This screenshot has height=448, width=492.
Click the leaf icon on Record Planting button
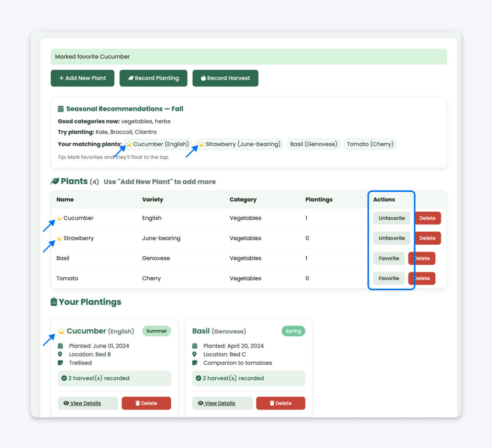[130, 78]
